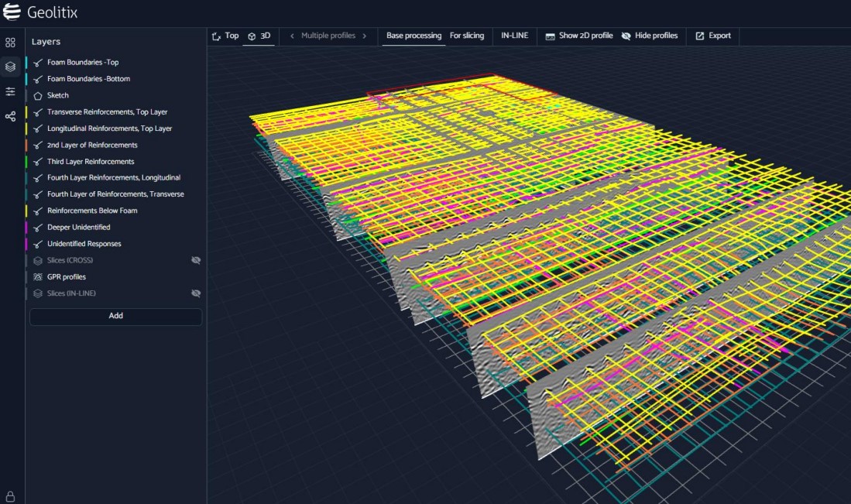Click the green Third Layer Reinforcements color bar
Screen dimensions: 851x504
pyautogui.click(x=27, y=162)
